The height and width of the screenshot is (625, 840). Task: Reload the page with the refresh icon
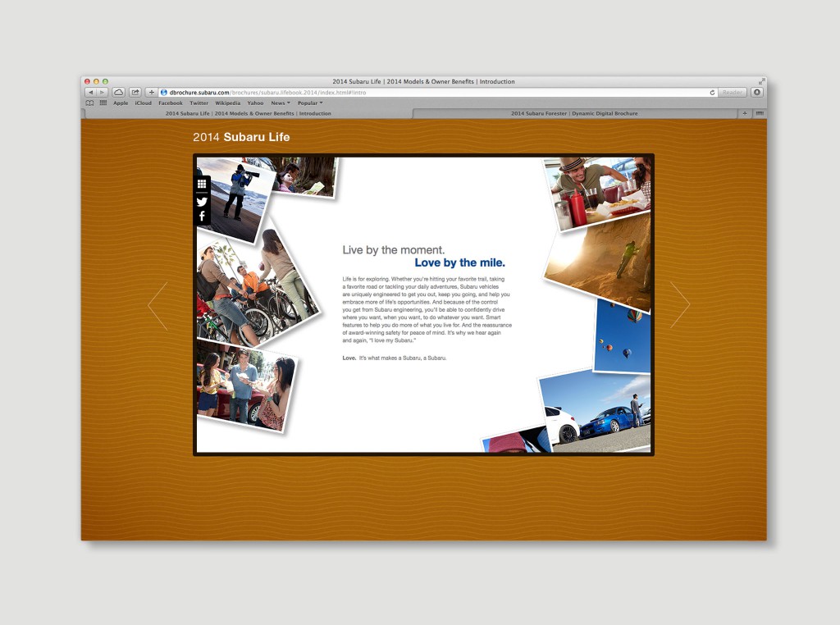[712, 93]
